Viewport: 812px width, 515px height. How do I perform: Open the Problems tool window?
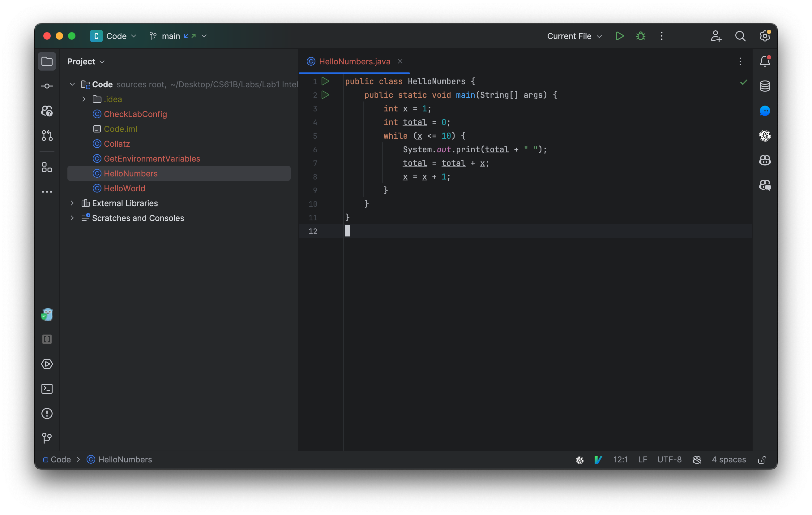(47, 414)
